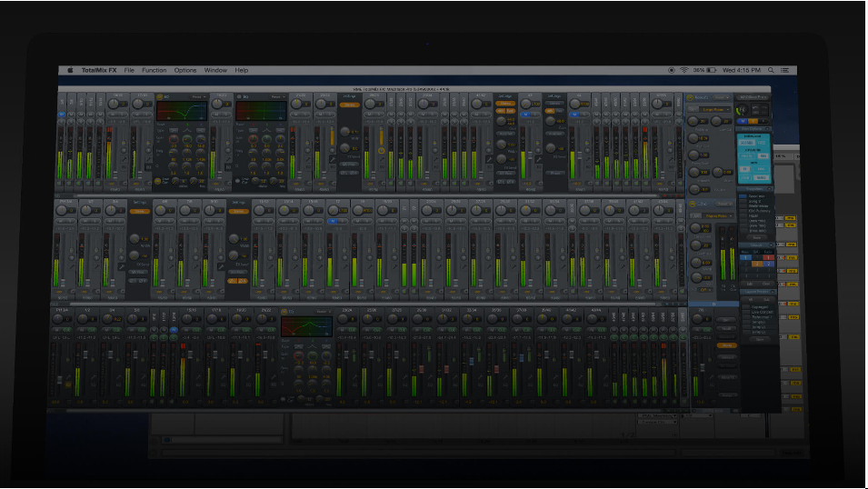The height and width of the screenshot is (489, 868).
Task: Click the Reverb Room Size knob
Action: pos(693,155)
